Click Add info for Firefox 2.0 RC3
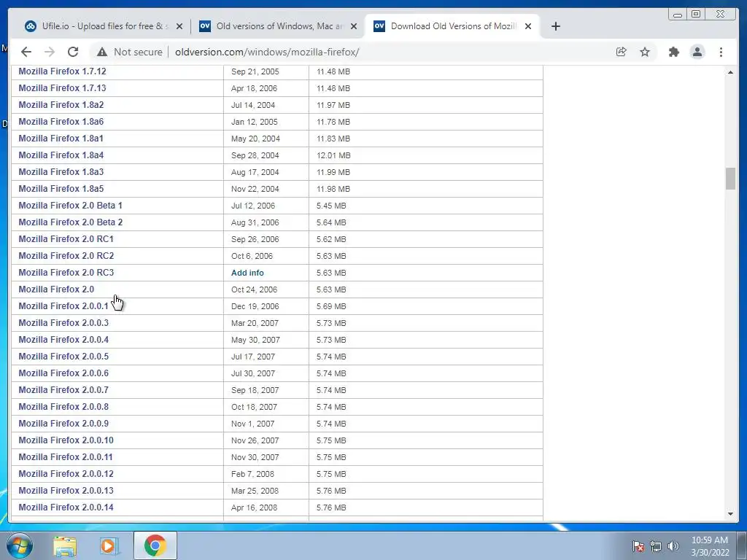The height and width of the screenshot is (560, 747). [x=247, y=273]
